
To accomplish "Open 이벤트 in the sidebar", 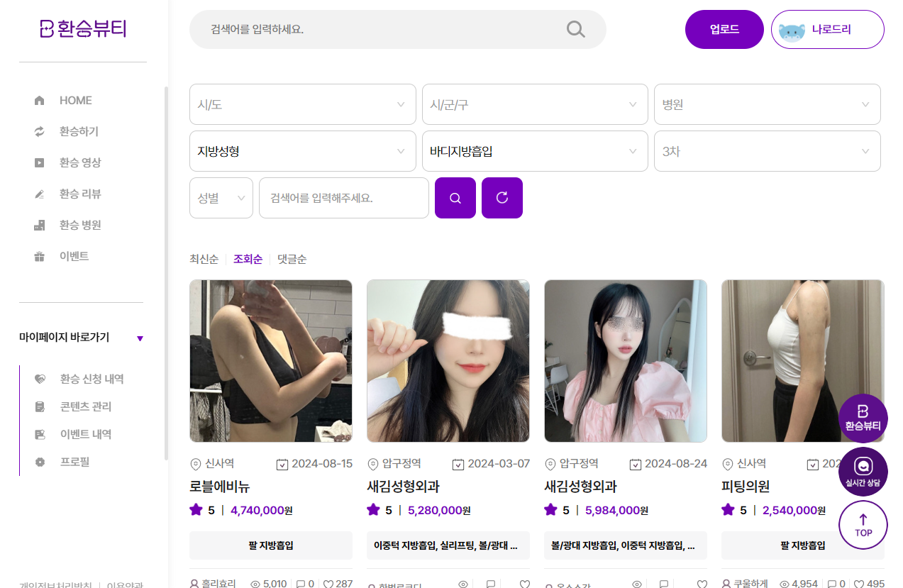I will point(74,257).
